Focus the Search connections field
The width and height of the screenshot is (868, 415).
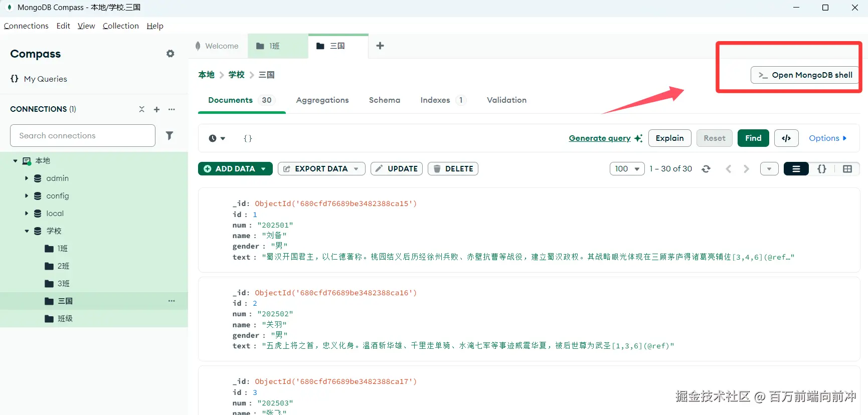pos(83,136)
